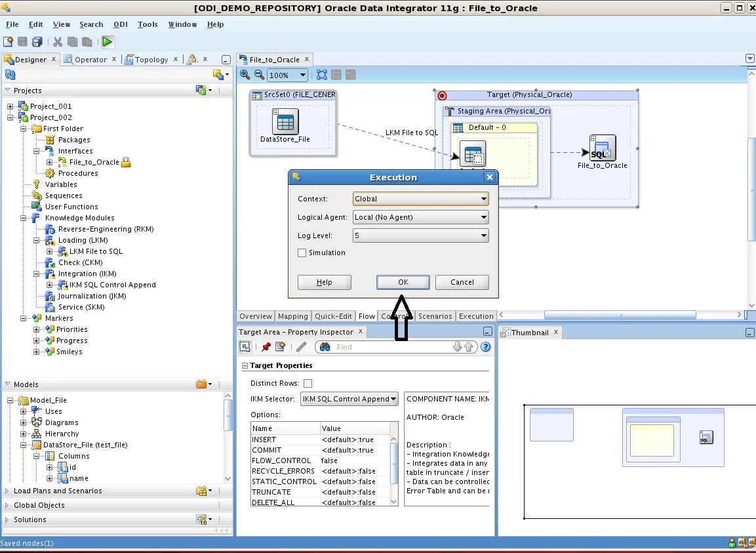The height and width of the screenshot is (553, 756).
Task: Zoom in on the flow diagram
Action: (245, 75)
